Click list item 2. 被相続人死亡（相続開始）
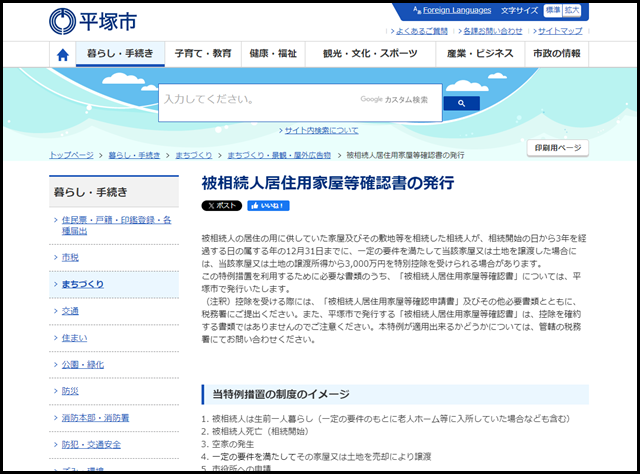640x474 pixels. (255, 431)
